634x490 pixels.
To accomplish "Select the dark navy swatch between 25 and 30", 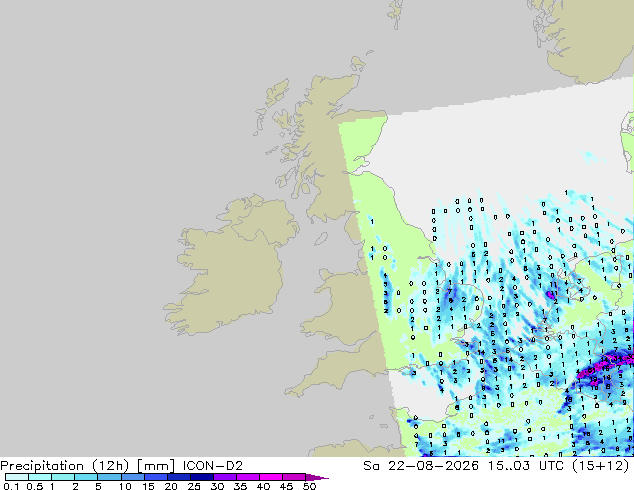I will tap(201, 477).
